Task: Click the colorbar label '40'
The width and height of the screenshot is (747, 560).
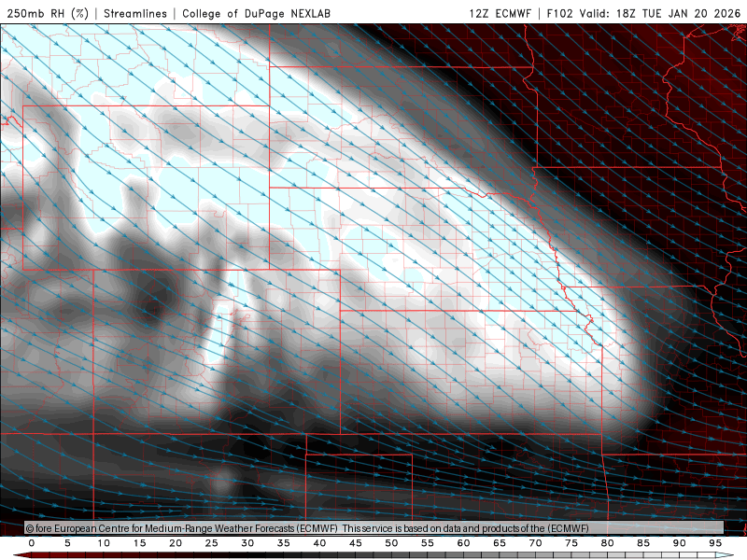Action: 319,543
